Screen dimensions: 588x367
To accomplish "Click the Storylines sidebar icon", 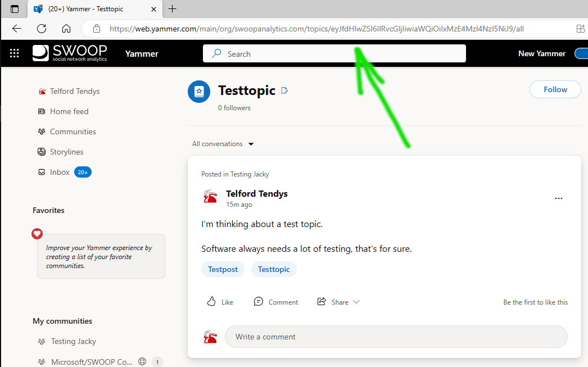I will 42,152.
